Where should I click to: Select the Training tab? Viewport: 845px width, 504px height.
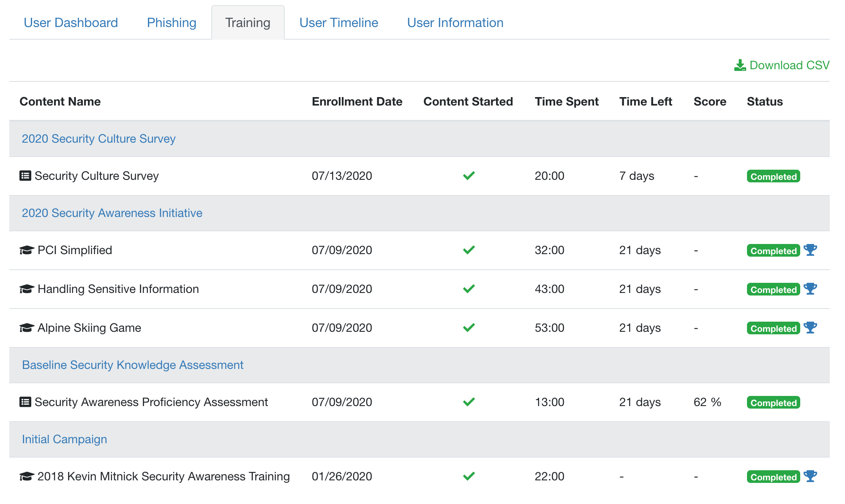tap(248, 23)
